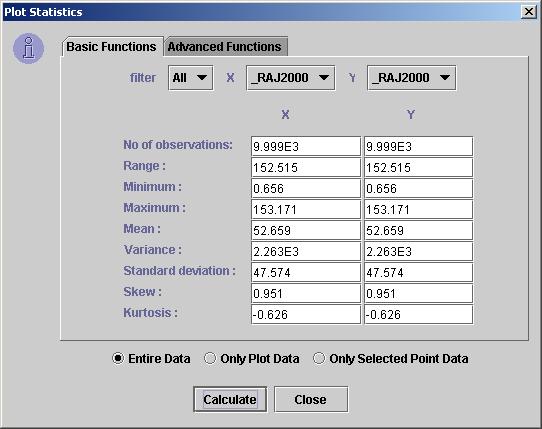
Task: Click the X Skew value field
Action: pyautogui.click(x=306, y=293)
